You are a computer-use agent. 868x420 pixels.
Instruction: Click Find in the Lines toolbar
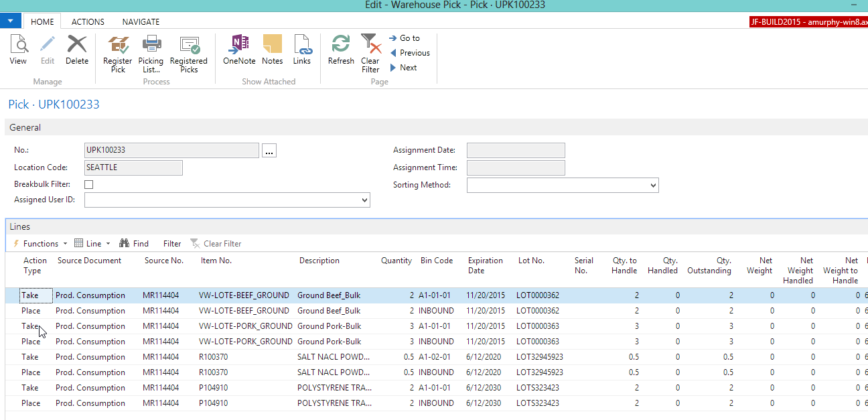[134, 244]
